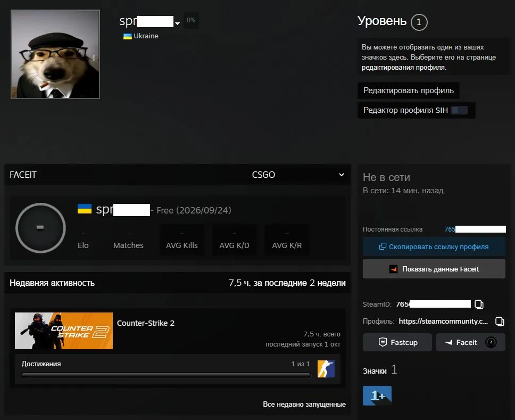Copy the Профиль URL with its copy icon
The image size is (515, 420).
500,322
